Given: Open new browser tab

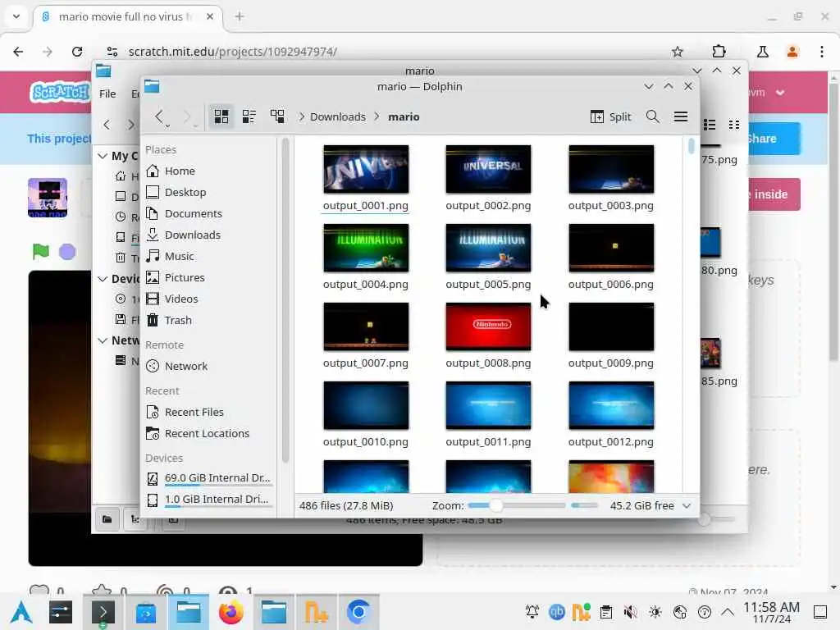Looking at the screenshot, I should (x=240, y=16).
